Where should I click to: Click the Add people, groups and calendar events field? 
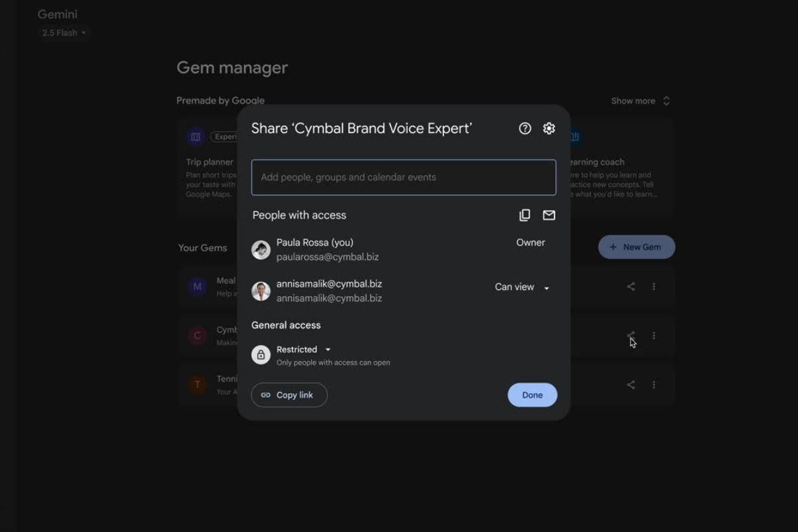point(404,178)
